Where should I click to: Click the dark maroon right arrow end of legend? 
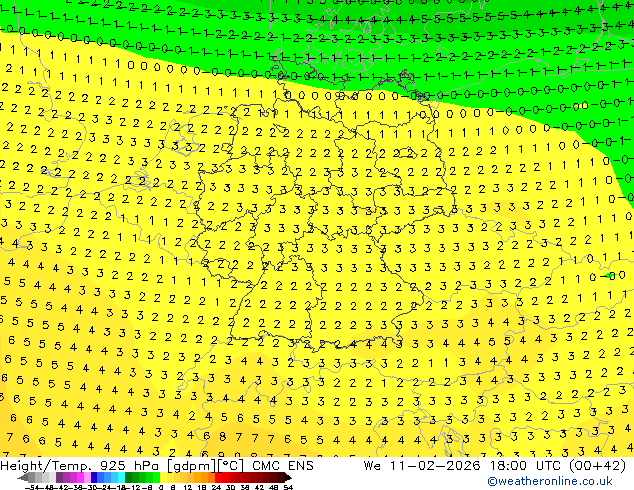[x=289, y=477]
